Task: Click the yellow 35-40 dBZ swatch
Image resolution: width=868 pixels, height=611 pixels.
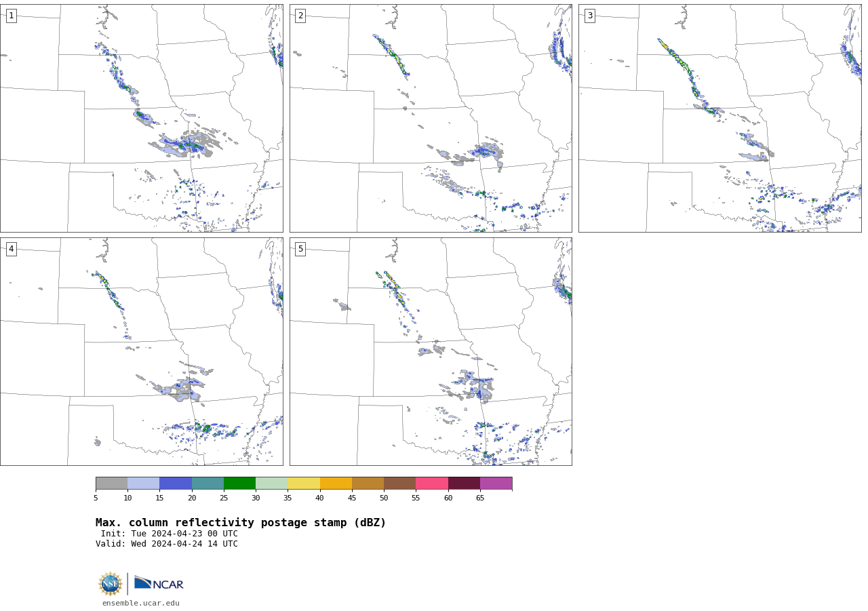Action: pos(304,483)
